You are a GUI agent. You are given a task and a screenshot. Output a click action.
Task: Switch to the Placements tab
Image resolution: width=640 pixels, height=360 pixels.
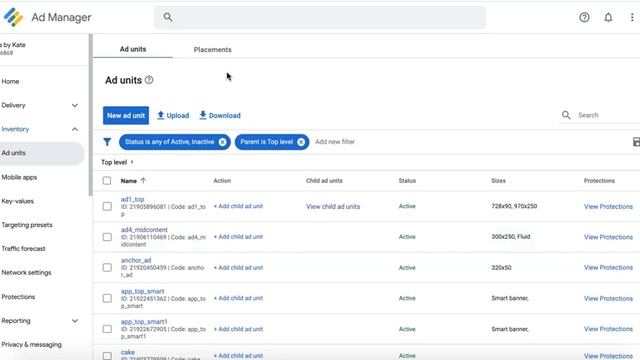click(212, 49)
